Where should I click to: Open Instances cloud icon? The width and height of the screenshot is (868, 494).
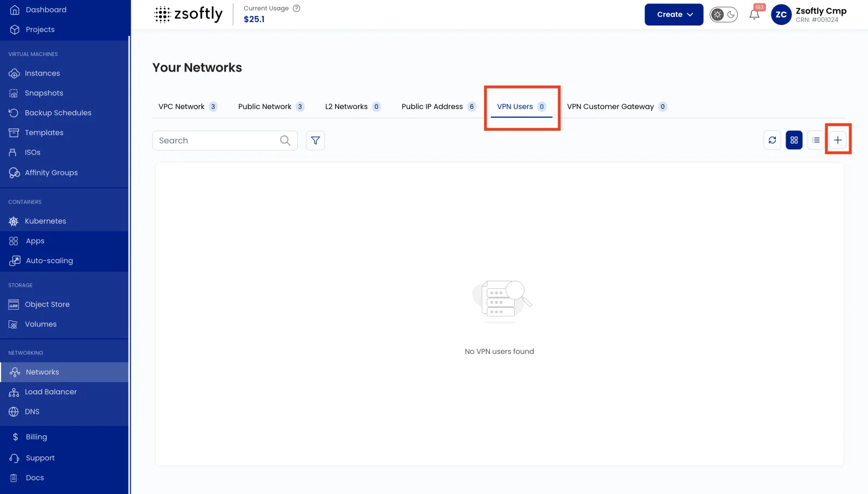(x=14, y=73)
